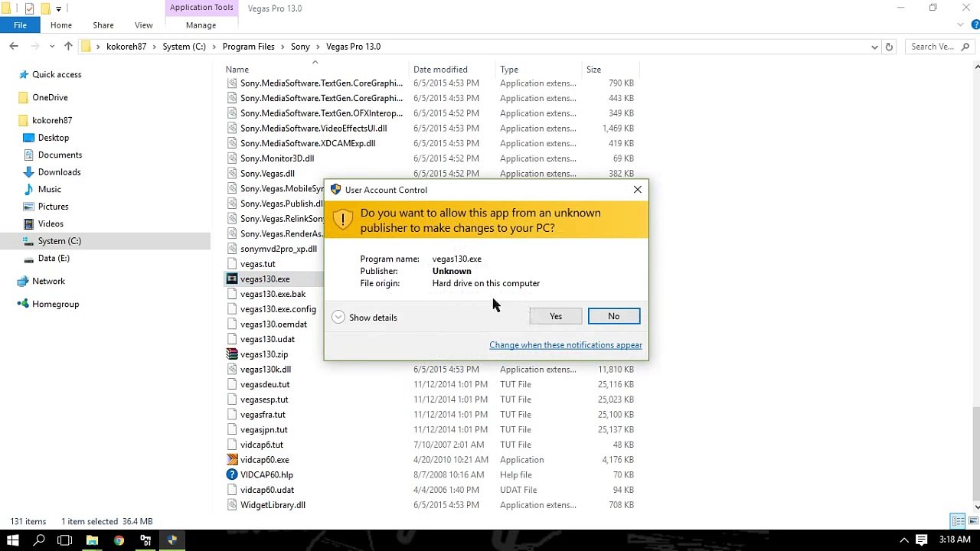
Task: Open the Customize Quick Access Toolbar dropdown
Action: click(58, 8)
